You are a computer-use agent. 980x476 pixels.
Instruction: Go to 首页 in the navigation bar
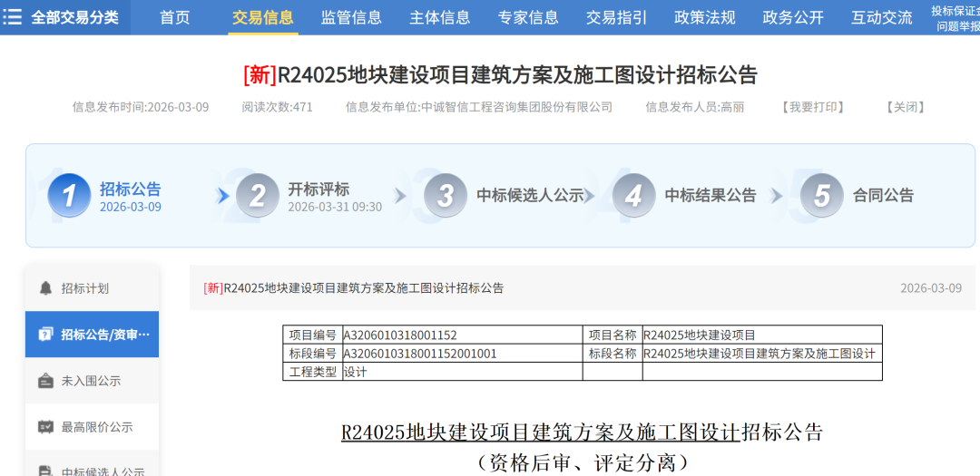(x=175, y=17)
